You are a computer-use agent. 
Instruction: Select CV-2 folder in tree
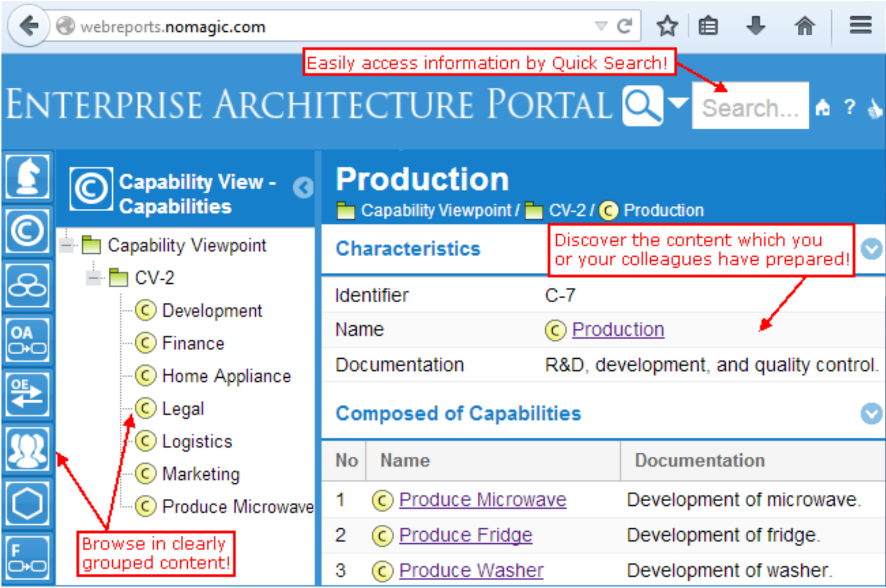click(x=142, y=277)
